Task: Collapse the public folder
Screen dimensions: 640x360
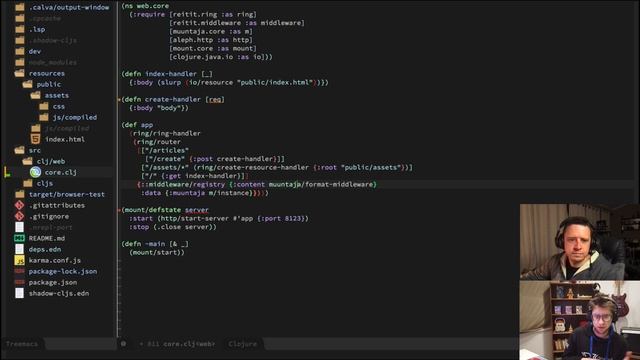Action: [x=49, y=84]
